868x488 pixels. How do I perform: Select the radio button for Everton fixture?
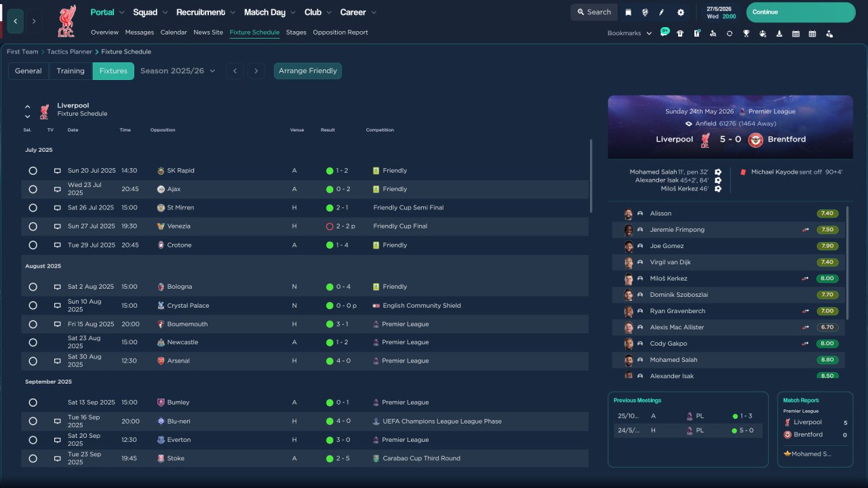tap(33, 440)
